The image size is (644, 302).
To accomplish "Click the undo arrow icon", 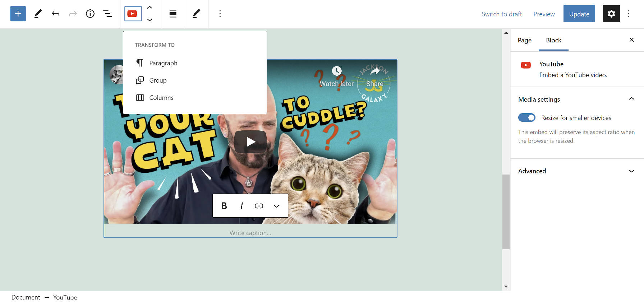I will (x=55, y=14).
